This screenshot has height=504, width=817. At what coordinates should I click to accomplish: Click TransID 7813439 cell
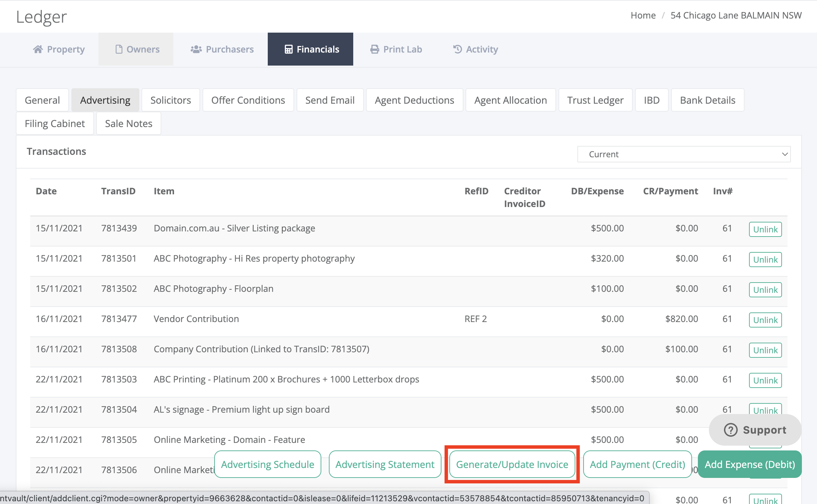point(119,228)
